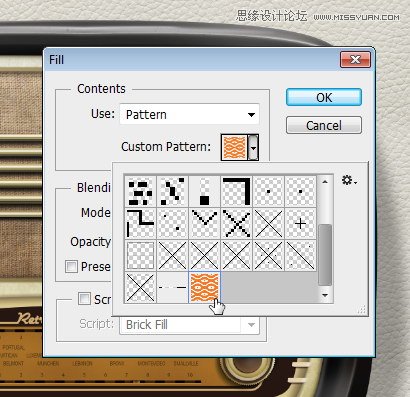Toggle the Preserve Transparency checkbox

71,267
